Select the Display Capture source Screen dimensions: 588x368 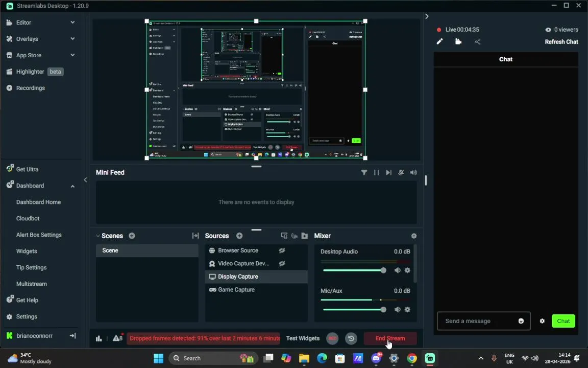[256, 277]
